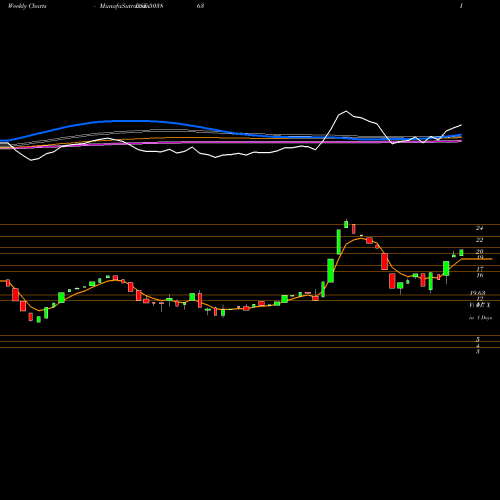Select the highest green candle at the chart peak
This screenshot has width=500, height=500.
(346, 224)
